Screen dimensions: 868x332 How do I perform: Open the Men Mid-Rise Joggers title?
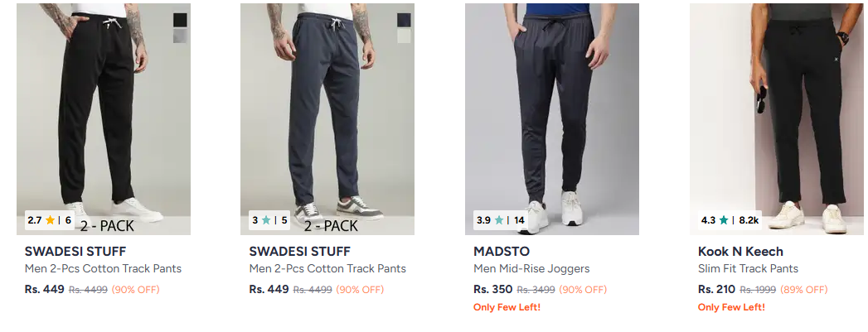(x=531, y=268)
